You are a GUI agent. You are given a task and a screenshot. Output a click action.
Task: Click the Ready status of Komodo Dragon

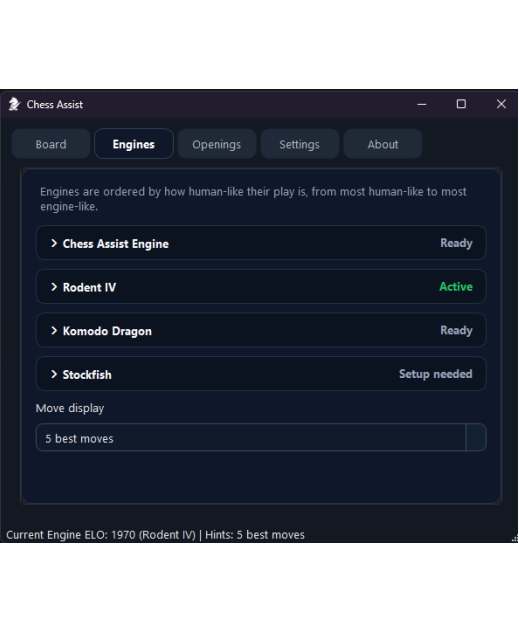coord(456,330)
